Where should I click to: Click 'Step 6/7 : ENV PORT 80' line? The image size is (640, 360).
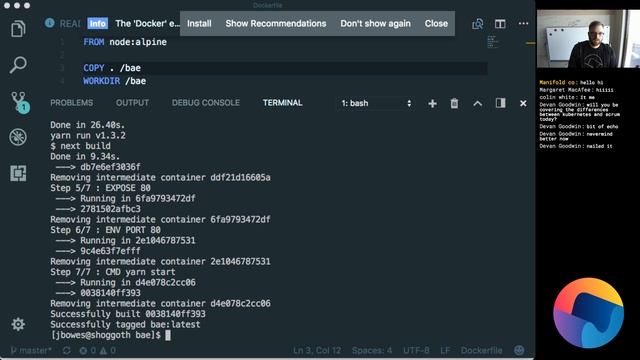105,230
